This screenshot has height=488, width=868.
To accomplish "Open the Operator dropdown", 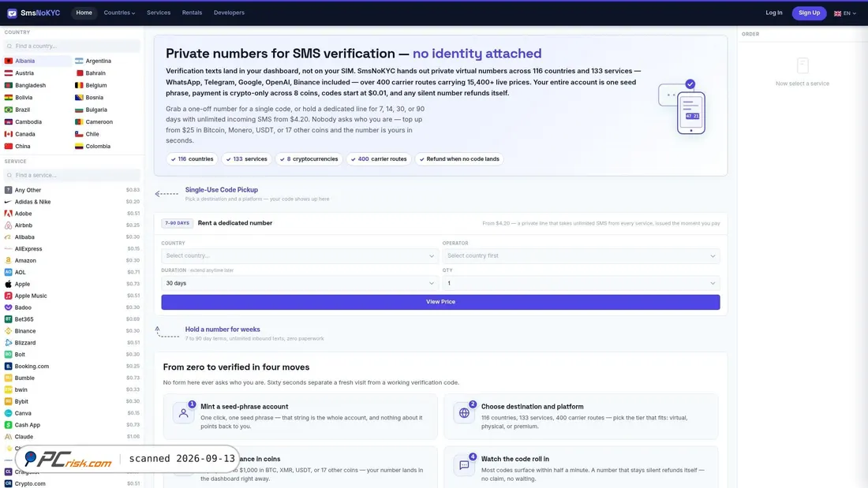I will pos(581,255).
